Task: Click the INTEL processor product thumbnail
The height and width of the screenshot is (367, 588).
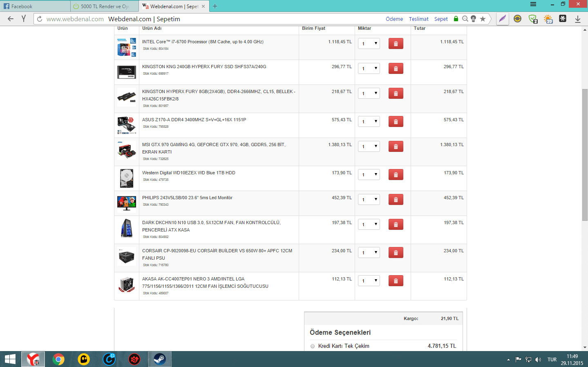Action: click(x=127, y=47)
